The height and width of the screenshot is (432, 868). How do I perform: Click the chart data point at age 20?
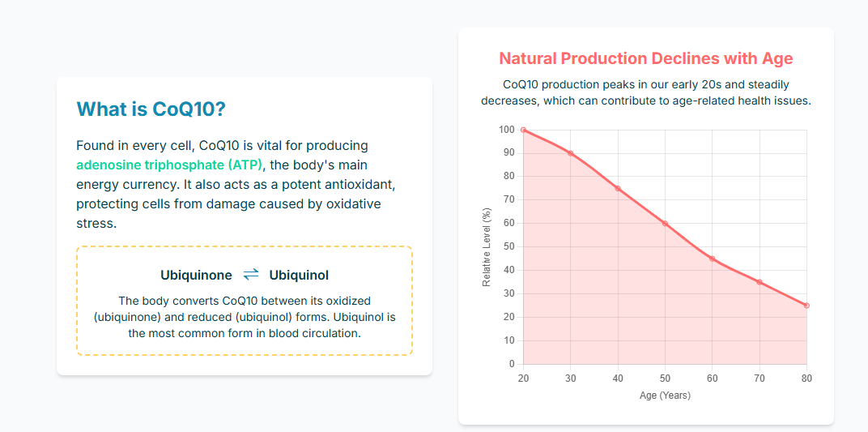[x=523, y=130]
